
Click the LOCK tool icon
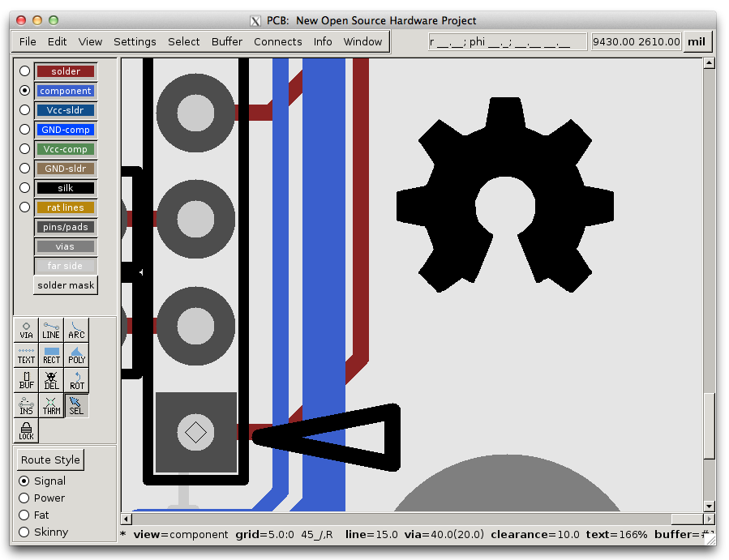point(26,430)
